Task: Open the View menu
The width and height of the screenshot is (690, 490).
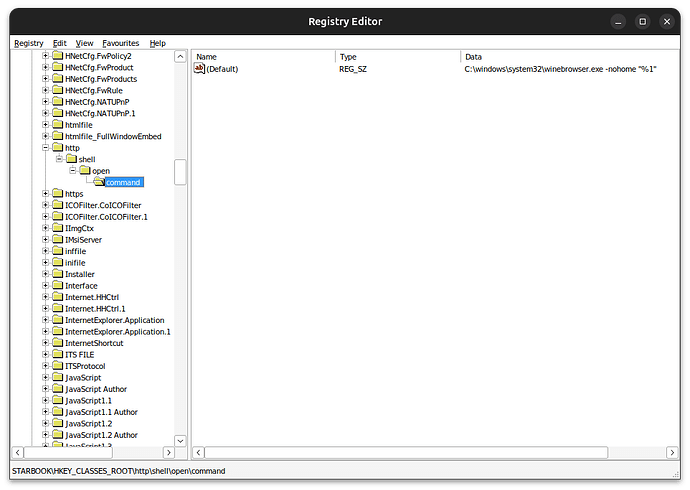Action: (84, 43)
